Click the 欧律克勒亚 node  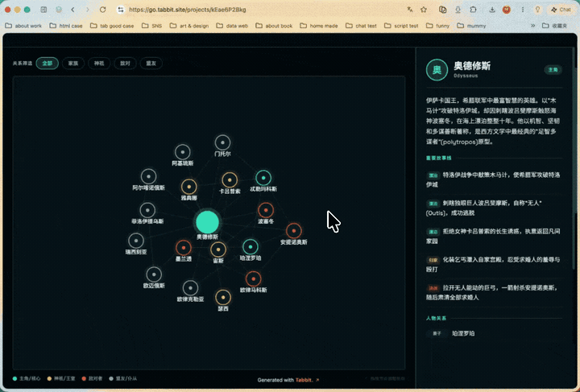(190, 288)
